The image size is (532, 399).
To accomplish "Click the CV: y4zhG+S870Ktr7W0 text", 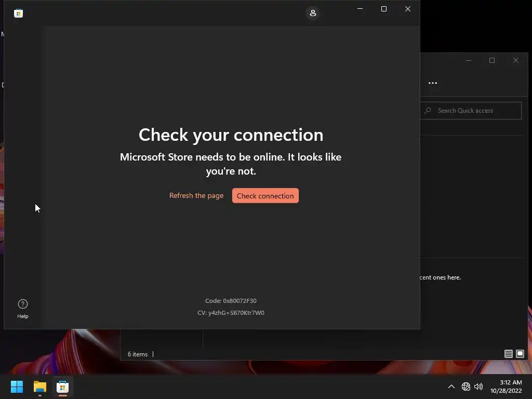I will [231, 312].
